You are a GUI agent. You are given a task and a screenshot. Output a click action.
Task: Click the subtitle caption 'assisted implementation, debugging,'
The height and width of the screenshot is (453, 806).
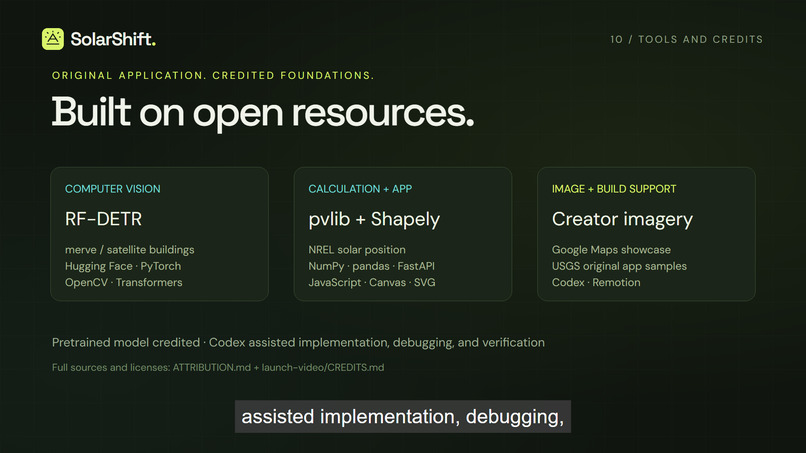(x=402, y=416)
